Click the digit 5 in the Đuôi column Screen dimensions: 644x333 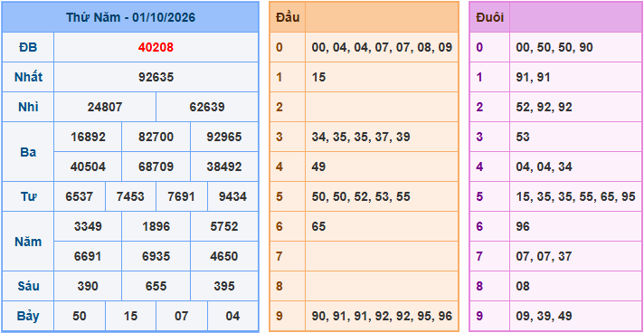[x=479, y=196]
